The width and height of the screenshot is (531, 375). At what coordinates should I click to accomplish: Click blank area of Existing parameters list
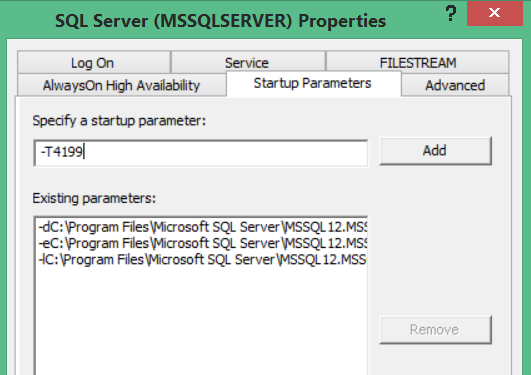click(201, 318)
